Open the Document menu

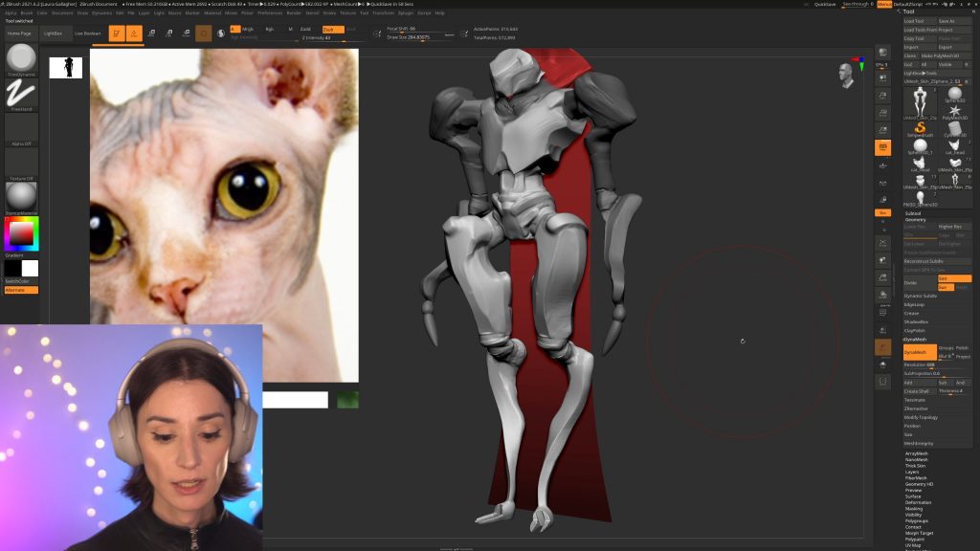[62, 12]
